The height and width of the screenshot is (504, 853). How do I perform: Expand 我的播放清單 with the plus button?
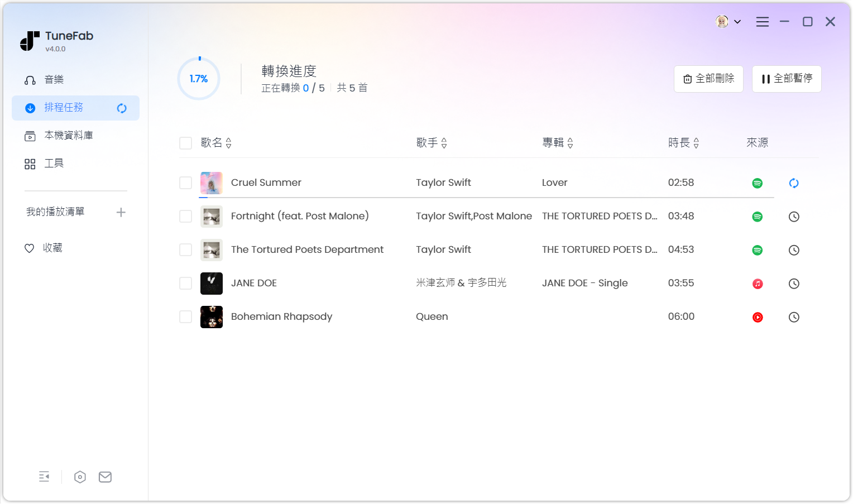121,212
